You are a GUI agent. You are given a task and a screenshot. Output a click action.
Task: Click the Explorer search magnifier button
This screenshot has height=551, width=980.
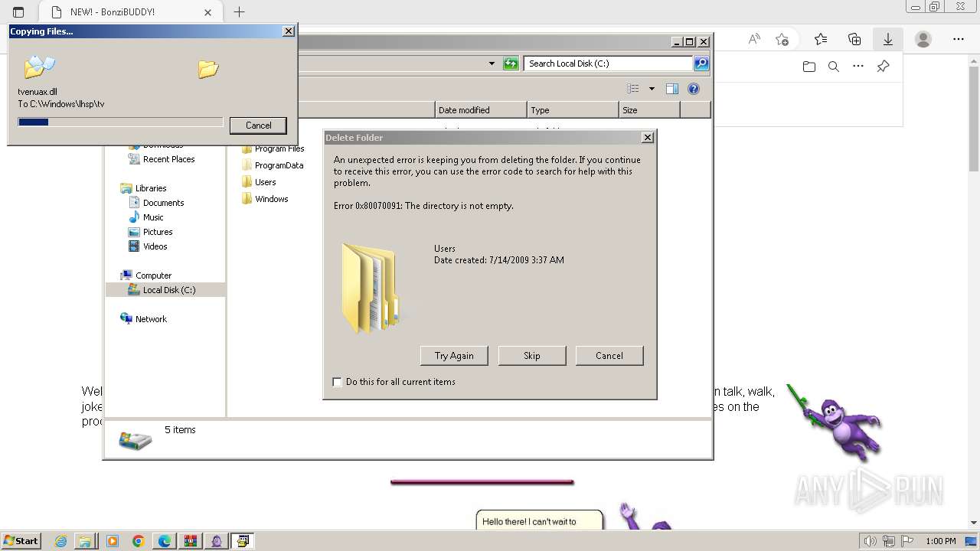click(x=701, y=64)
